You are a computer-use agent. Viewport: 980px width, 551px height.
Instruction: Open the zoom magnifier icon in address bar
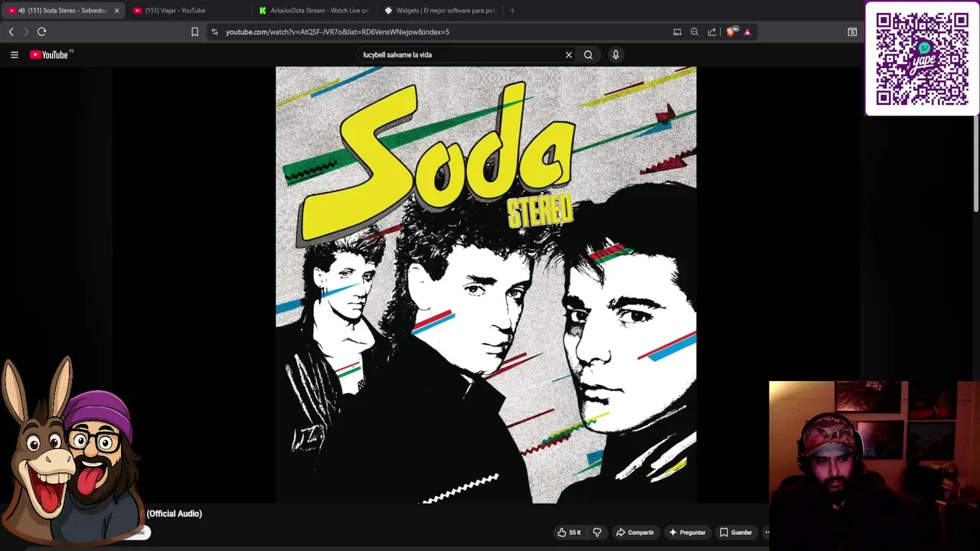(694, 31)
